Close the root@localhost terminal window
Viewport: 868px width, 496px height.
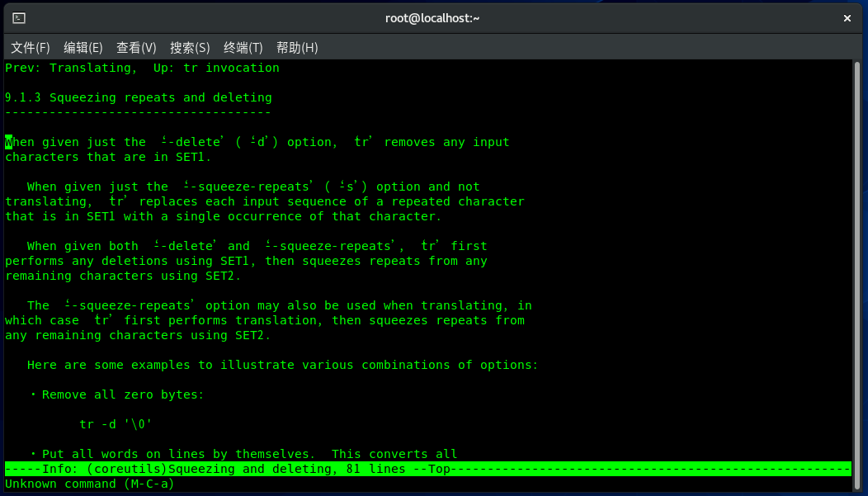coord(847,18)
